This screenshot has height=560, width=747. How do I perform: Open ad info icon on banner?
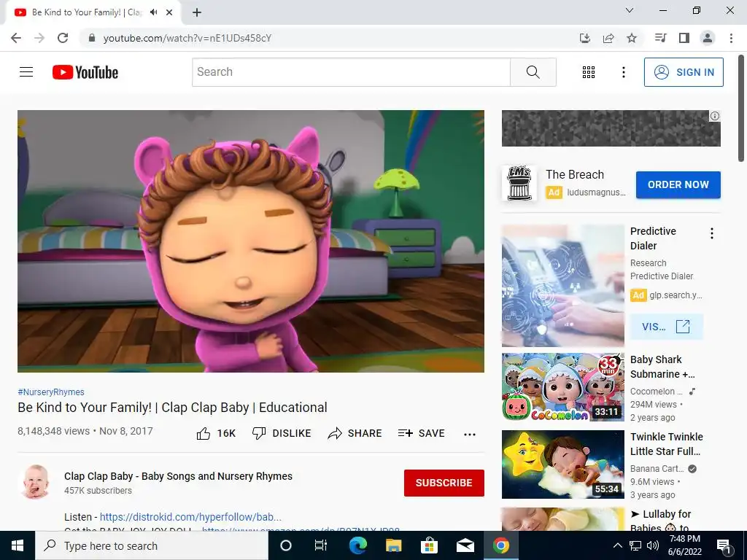pyautogui.click(x=715, y=116)
